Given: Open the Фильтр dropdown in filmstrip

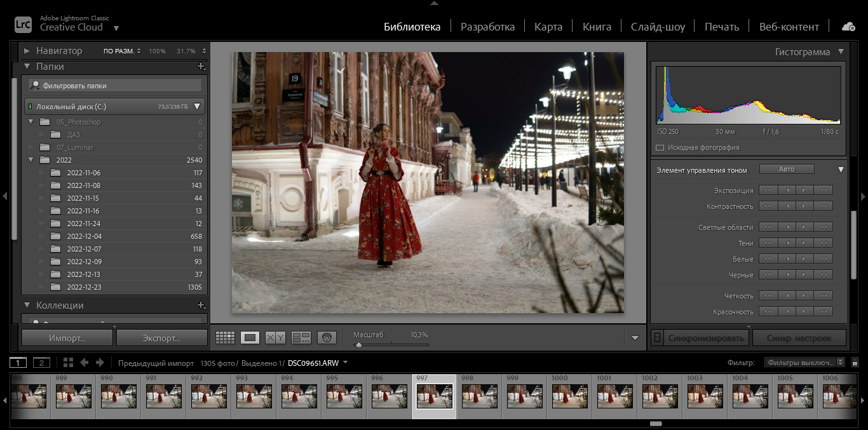Looking at the screenshot, I should click(804, 363).
